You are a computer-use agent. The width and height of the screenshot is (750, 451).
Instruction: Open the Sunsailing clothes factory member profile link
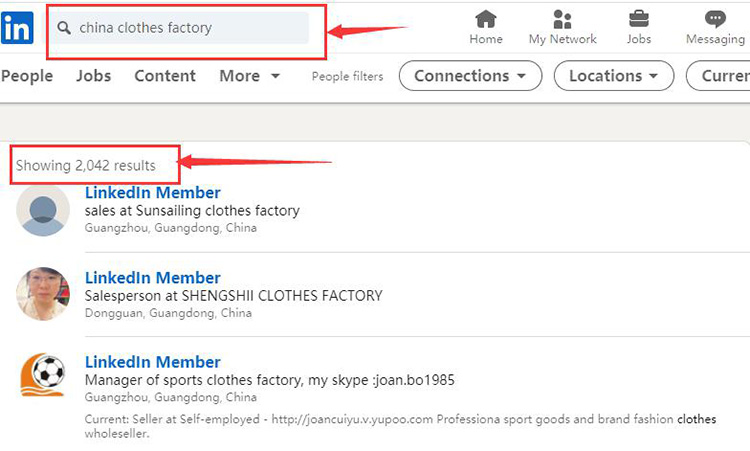153,193
